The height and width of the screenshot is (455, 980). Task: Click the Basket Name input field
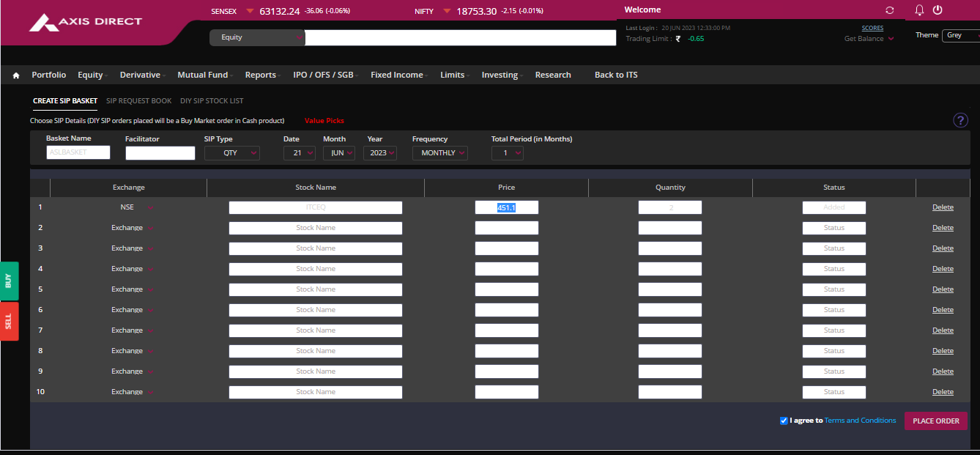point(78,152)
